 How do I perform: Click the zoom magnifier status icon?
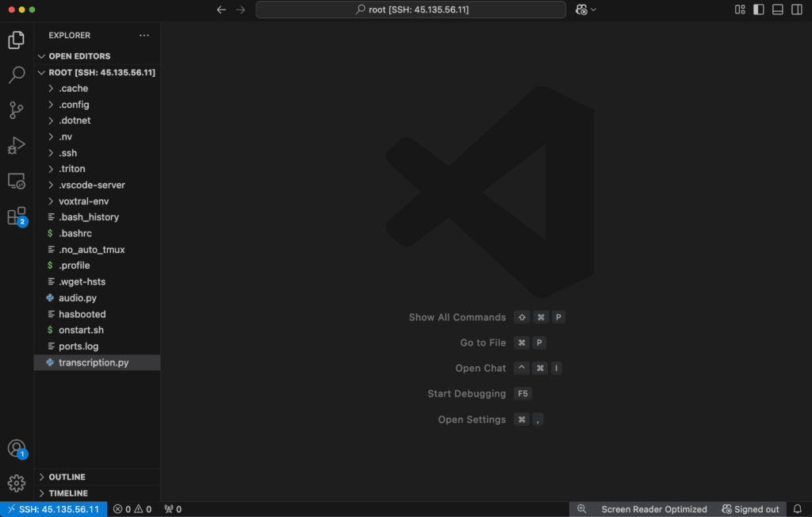coord(581,509)
